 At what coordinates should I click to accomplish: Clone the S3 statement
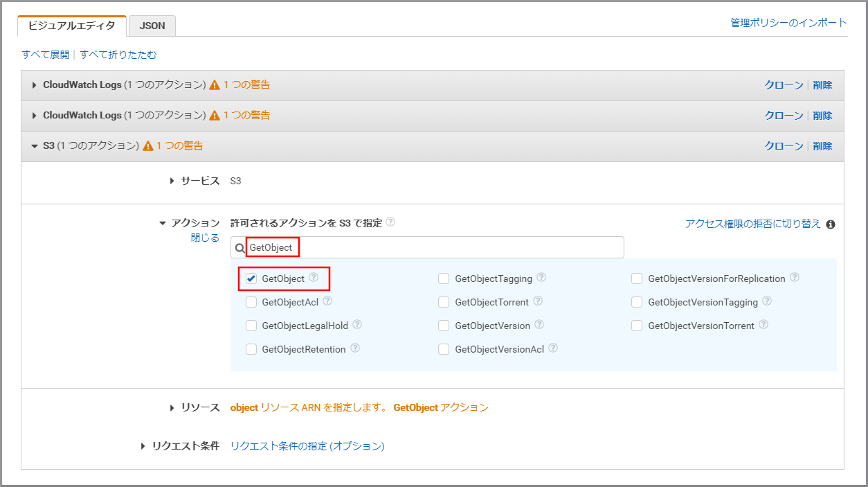[784, 146]
